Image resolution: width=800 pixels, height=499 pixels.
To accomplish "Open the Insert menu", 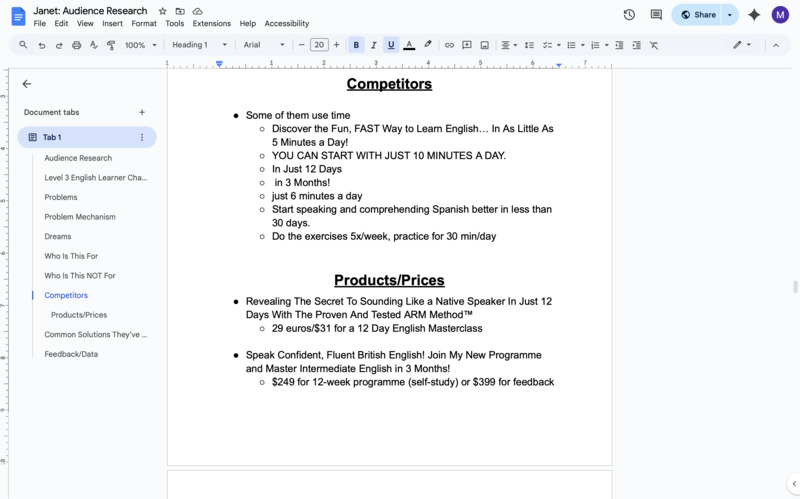I will [112, 23].
